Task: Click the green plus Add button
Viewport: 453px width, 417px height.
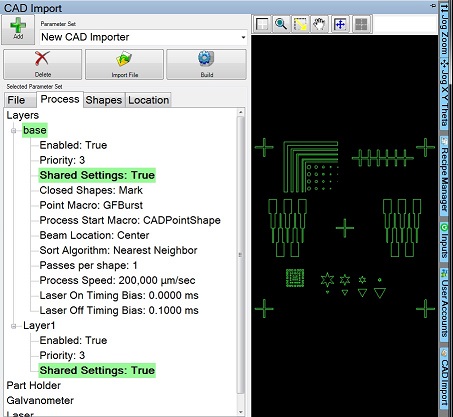Action: (18, 30)
